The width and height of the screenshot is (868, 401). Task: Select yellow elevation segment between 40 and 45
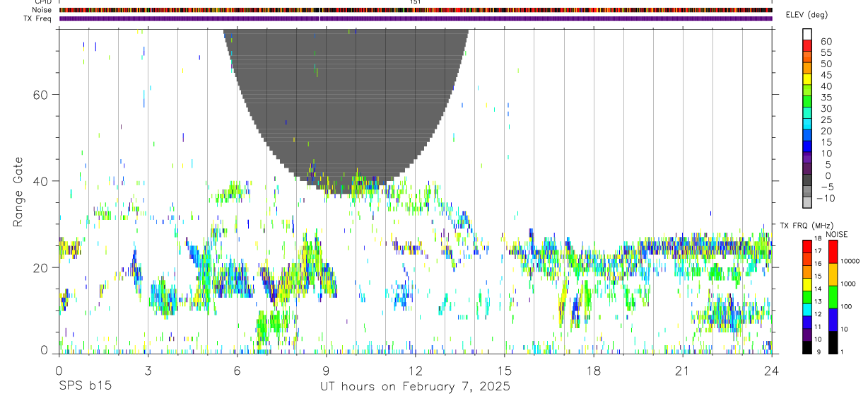click(807, 79)
